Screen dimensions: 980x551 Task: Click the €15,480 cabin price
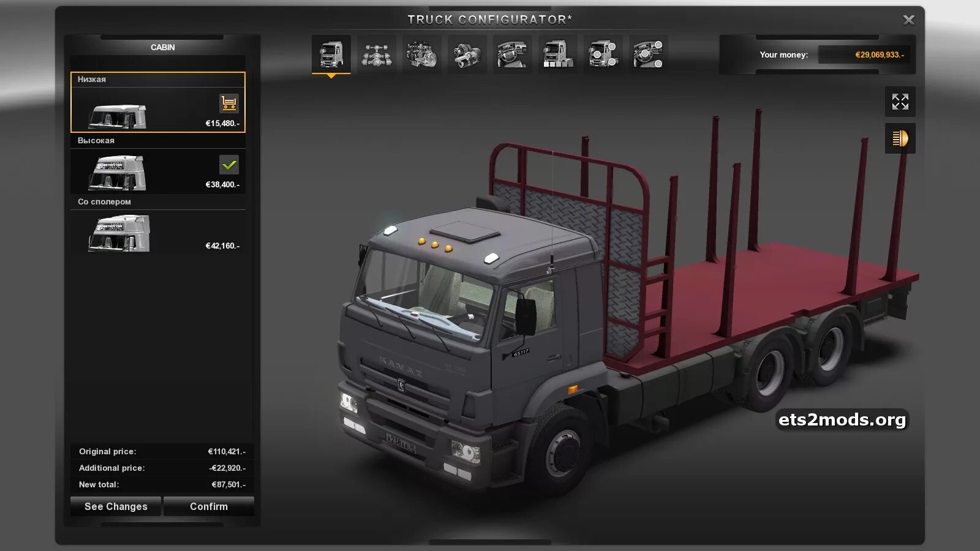point(222,124)
